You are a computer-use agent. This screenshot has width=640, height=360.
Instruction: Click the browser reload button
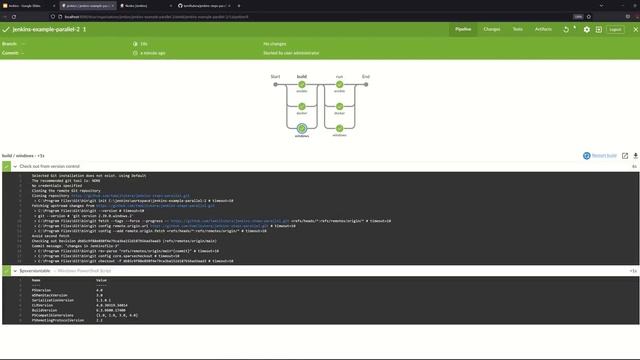(x=14, y=17)
